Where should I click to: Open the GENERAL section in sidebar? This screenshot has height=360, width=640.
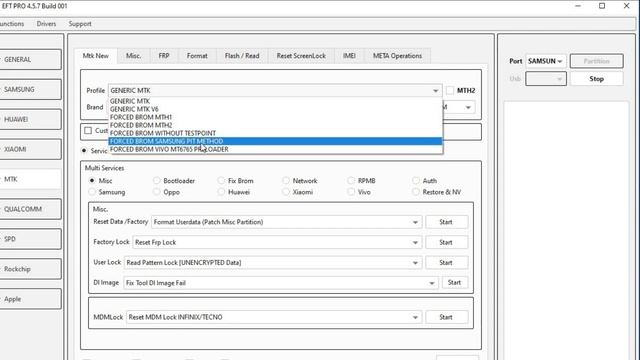[30, 60]
